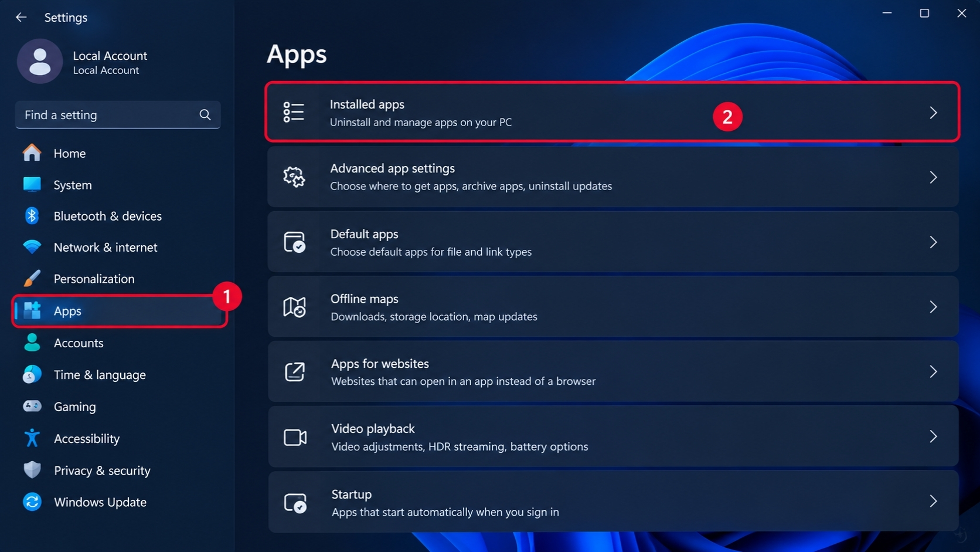Click the Privacy & security shield icon
The image size is (980, 552).
point(32,470)
